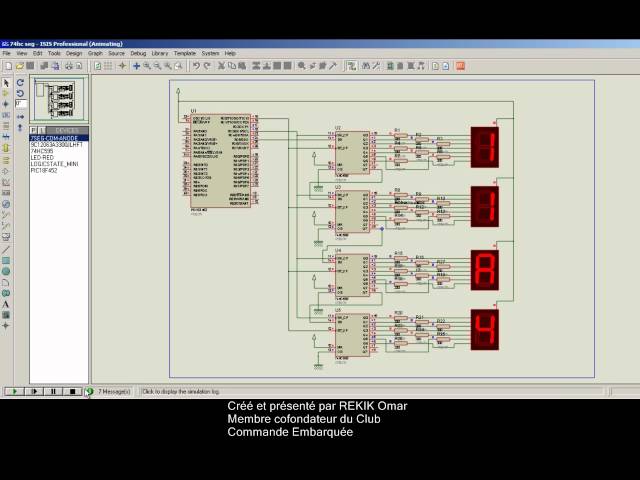Viewport: 640px width, 480px height.
Task: Click the Redraw display icon
Action: pyautogui.click(x=98, y=66)
